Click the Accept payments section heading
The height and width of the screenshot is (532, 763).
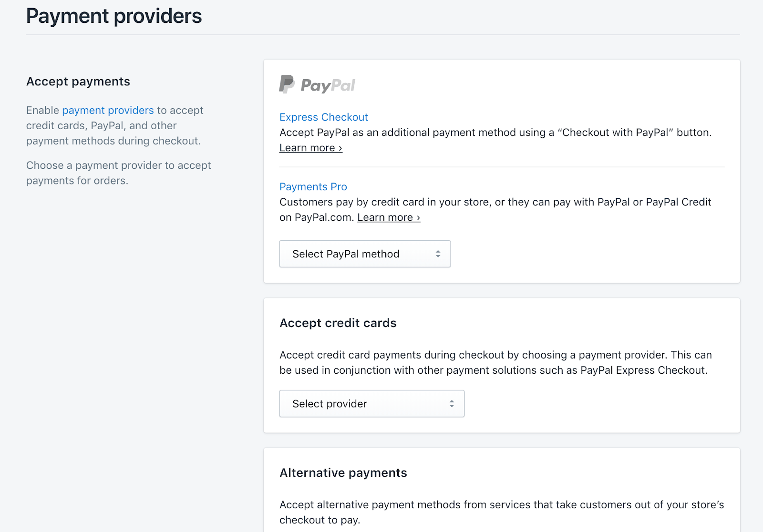(x=78, y=82)
